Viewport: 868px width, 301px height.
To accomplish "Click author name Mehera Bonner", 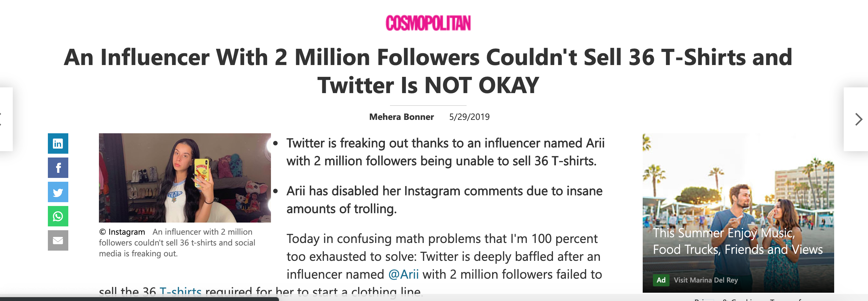I will coord(401,117).
